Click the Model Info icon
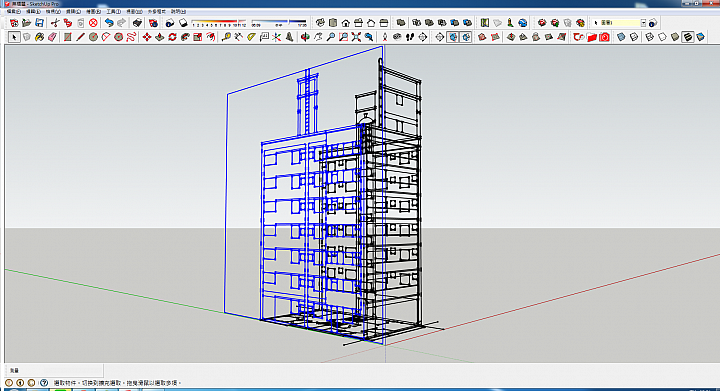 [153, 22]
